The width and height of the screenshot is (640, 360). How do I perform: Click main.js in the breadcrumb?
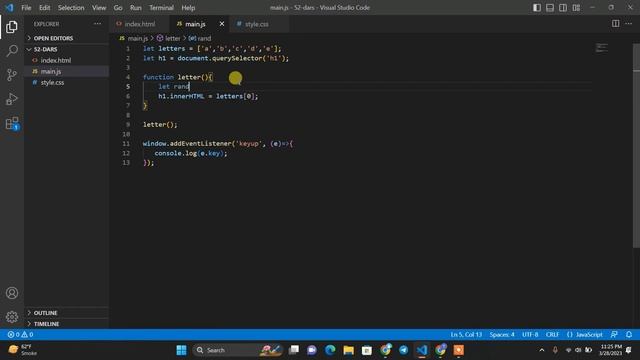click(x=138, y=38)
